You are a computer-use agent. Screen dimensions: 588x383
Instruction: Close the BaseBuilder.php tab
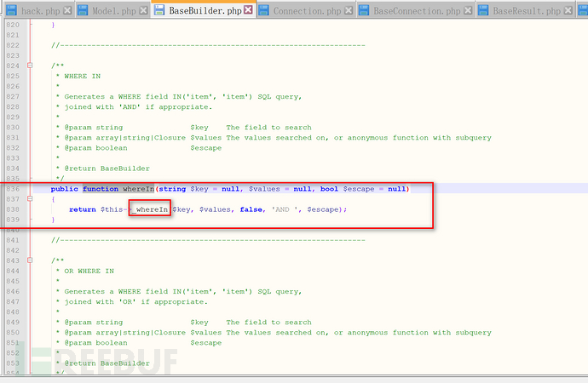pos(248,10)
